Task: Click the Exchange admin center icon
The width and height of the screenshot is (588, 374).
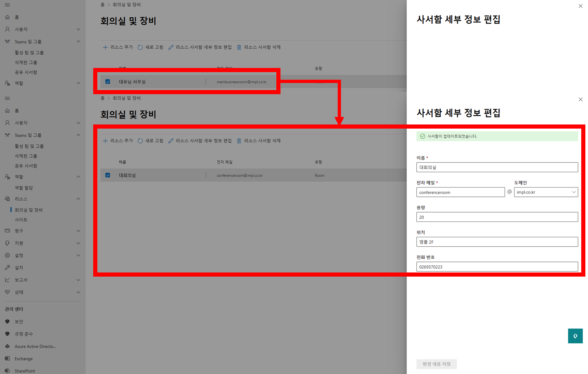Action: pos(7,358)
